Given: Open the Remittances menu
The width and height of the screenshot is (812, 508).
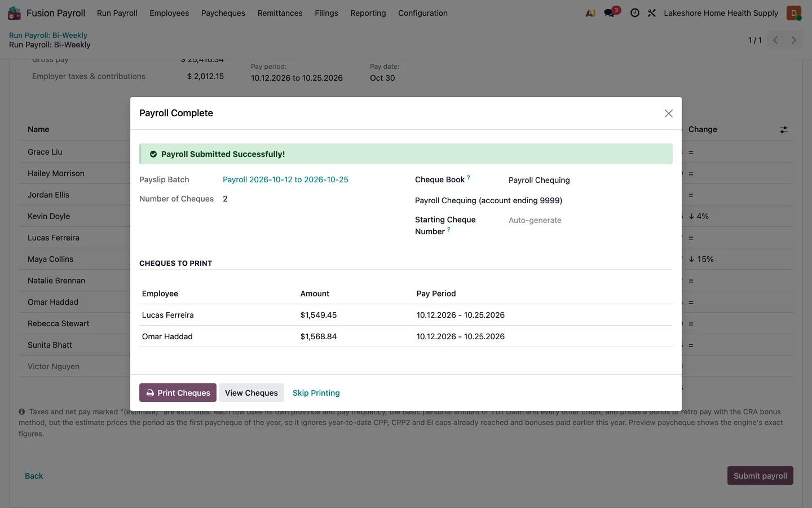Looking at the screenshot, I should [x=280, y=13].
